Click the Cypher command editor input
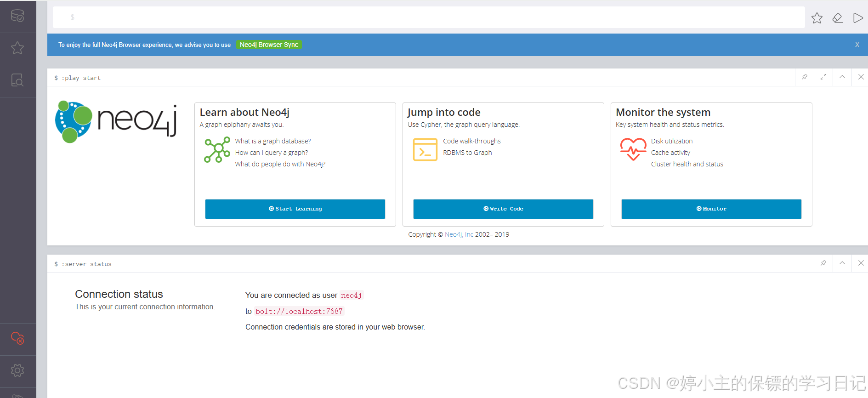 point(429,17)
